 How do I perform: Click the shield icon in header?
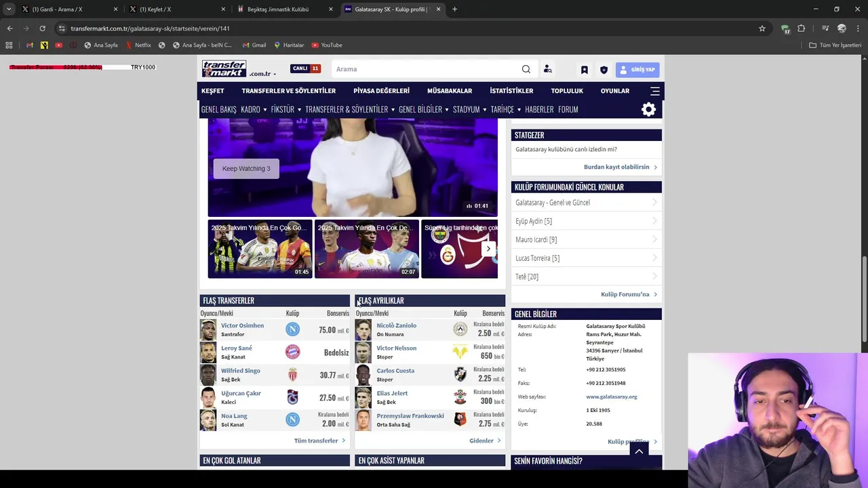point(604,70)
